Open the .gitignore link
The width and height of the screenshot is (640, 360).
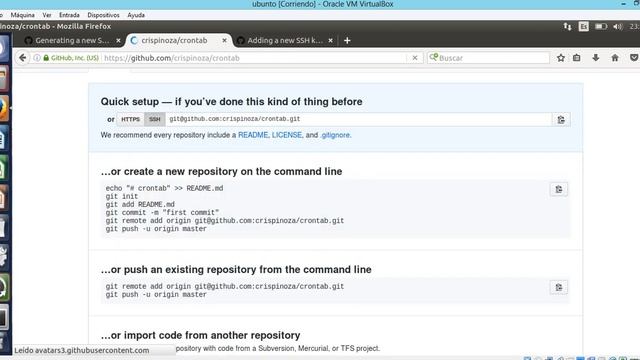point(335,135)
